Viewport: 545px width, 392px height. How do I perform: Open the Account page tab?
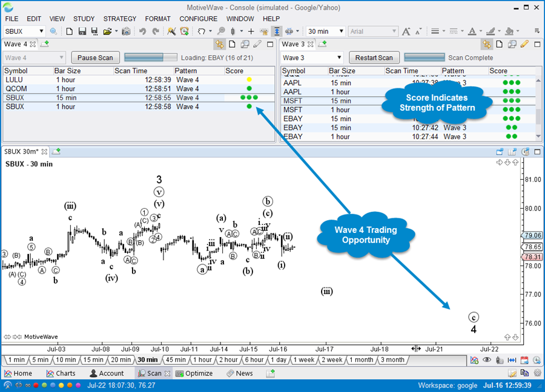(x=107, y=373)
